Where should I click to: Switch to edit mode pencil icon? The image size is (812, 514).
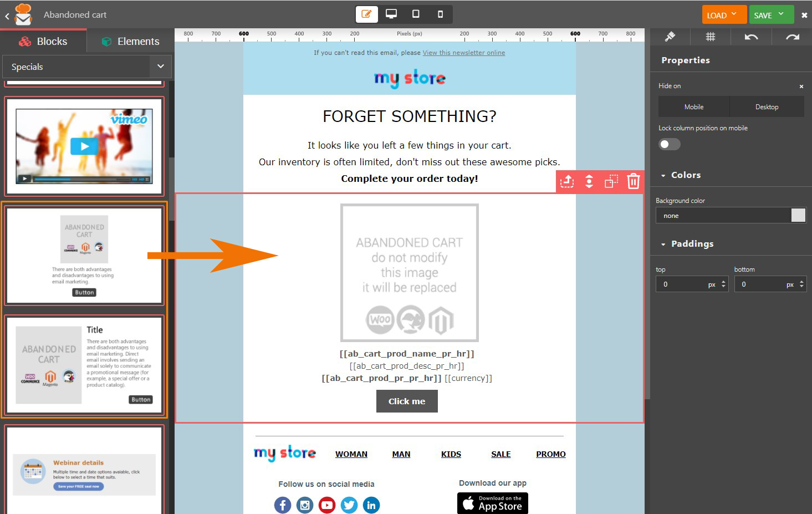coord(367,14)
